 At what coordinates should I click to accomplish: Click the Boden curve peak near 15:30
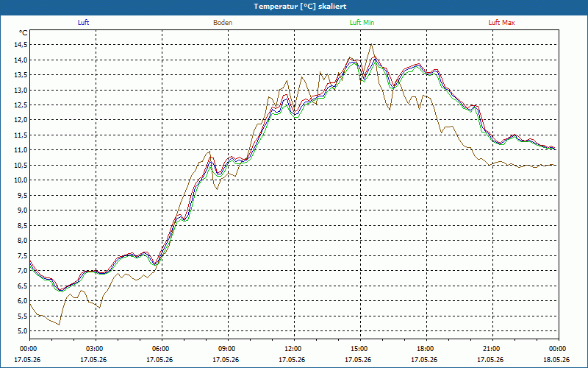pyautogui.click(x=371, y=44)
